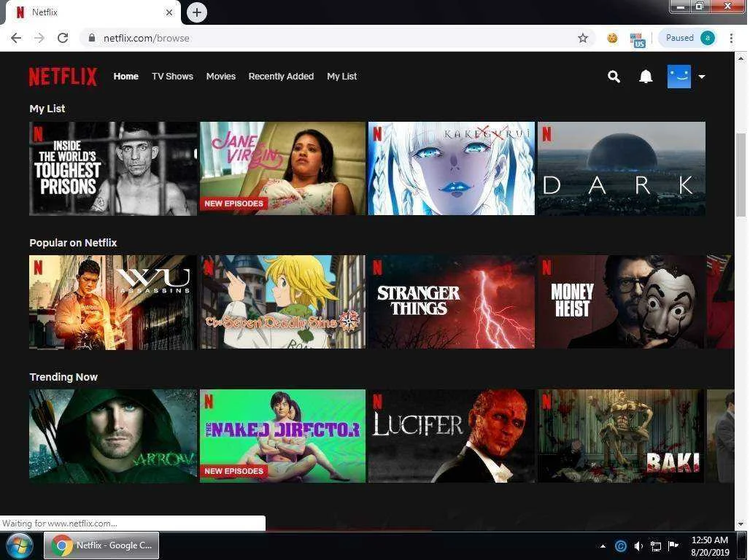Click the Trending Now heading
The height and width of the screenshot is (560, 750).
tap(63, 377)
